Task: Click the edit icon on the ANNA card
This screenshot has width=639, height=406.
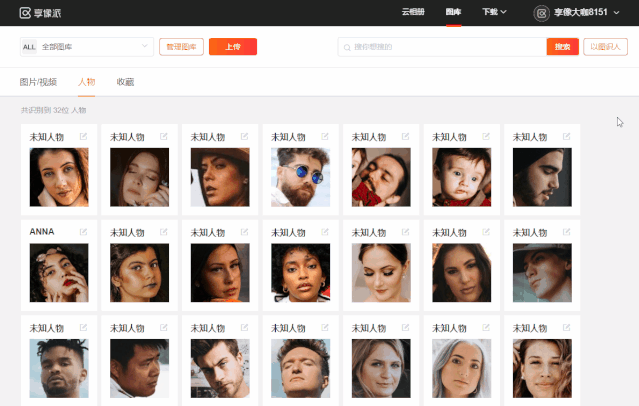Action: [x=83, y=232]
